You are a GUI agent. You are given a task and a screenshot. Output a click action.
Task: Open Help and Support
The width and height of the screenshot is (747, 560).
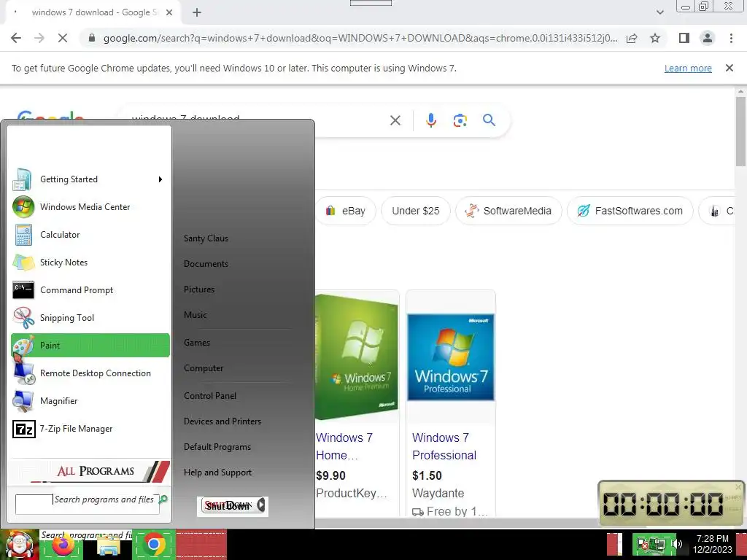(x=217, y=472)
